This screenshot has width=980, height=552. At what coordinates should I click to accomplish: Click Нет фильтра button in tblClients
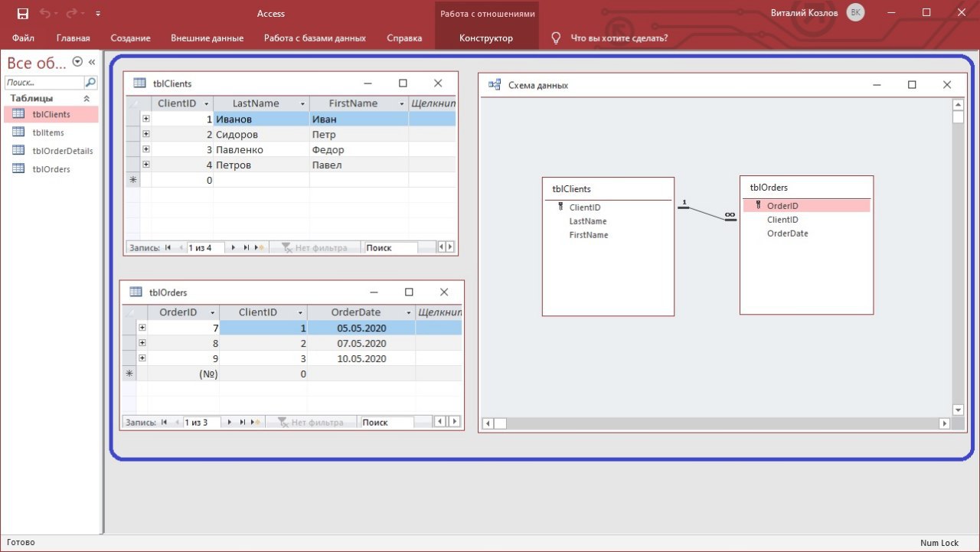click(x=315, y=248)
